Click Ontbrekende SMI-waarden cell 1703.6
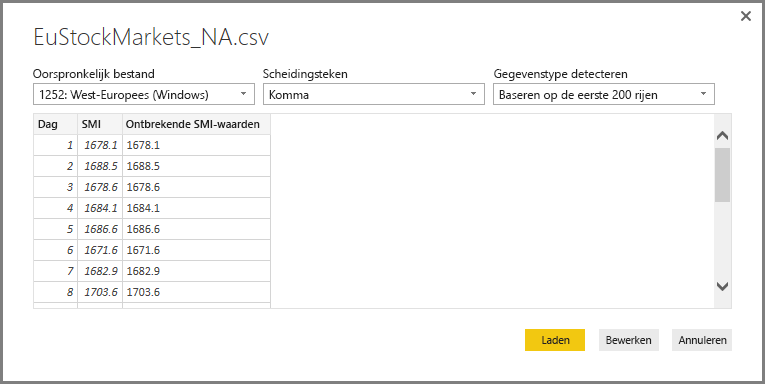765x384 pixels. [x=196, y=292]
